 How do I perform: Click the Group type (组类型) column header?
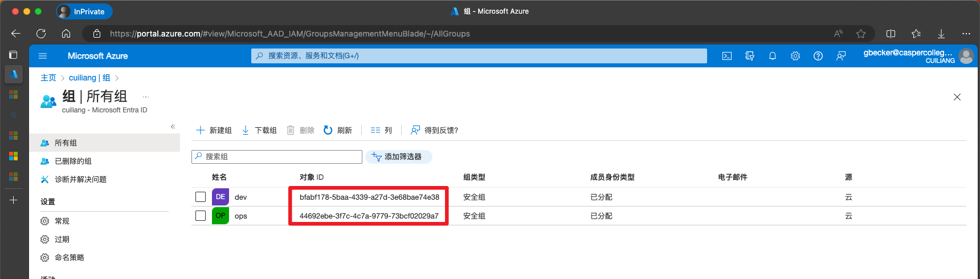(474, 177)
